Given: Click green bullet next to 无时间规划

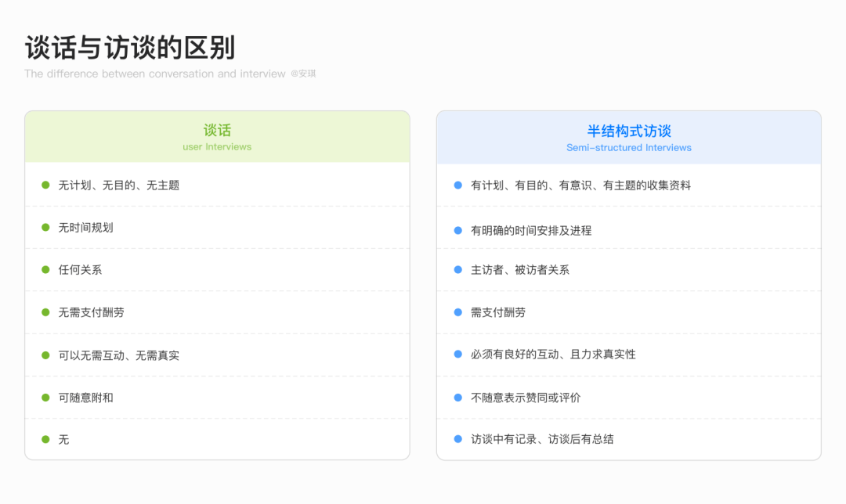Looking at the screenshot, I should click(46, 228).
